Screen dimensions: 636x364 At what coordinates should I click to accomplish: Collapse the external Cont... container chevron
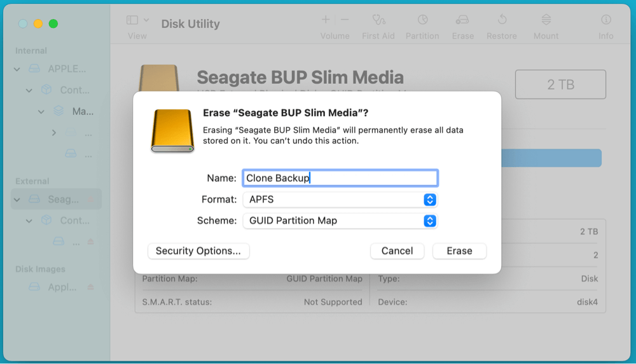point(29,221)
